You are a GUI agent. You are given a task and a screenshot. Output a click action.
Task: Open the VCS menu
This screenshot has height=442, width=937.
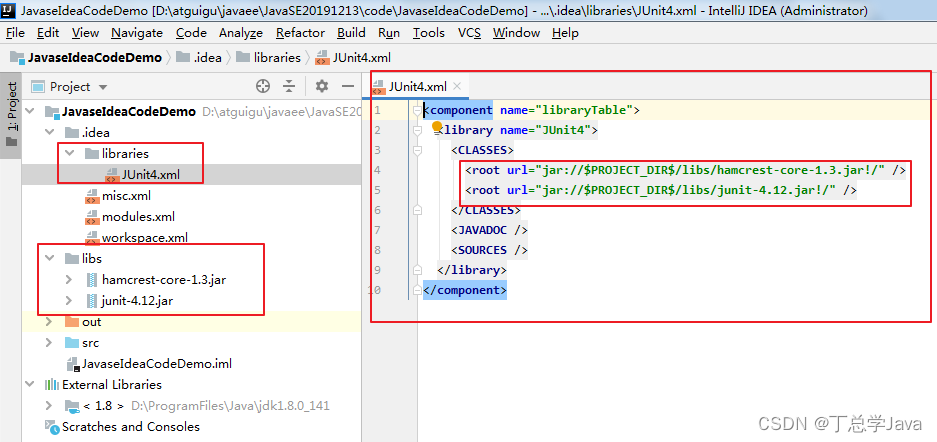click(469, 33)
